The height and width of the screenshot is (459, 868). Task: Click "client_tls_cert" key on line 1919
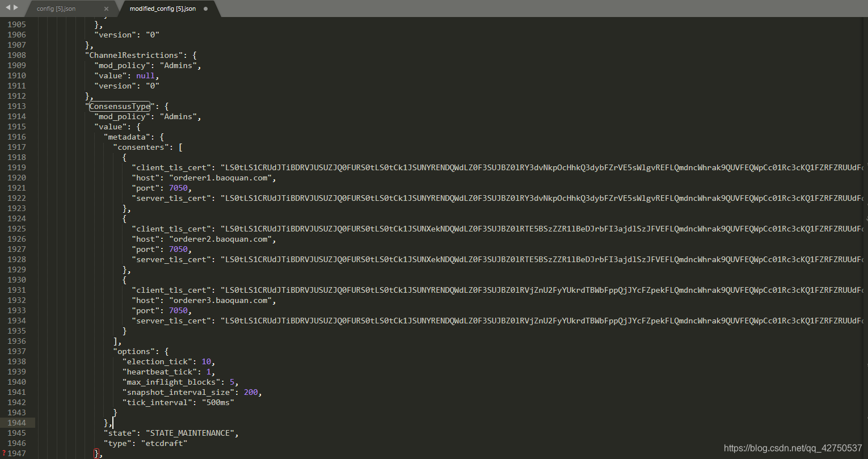[x=171, y=167]
